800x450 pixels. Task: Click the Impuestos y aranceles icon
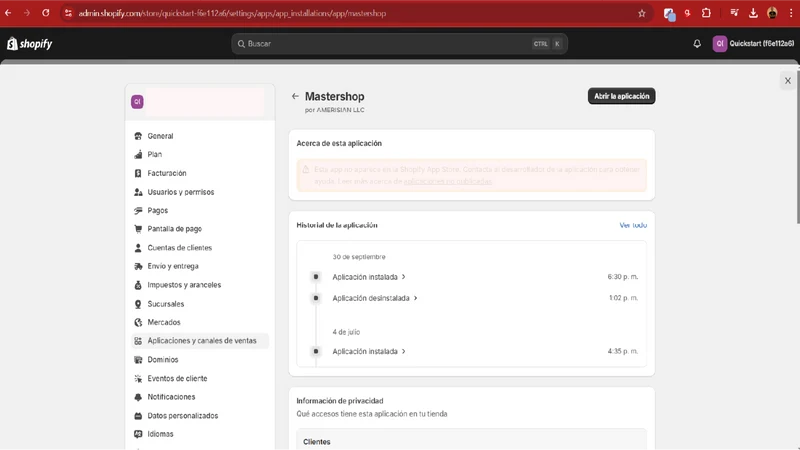pyautogui.click(x=138, y=285)
